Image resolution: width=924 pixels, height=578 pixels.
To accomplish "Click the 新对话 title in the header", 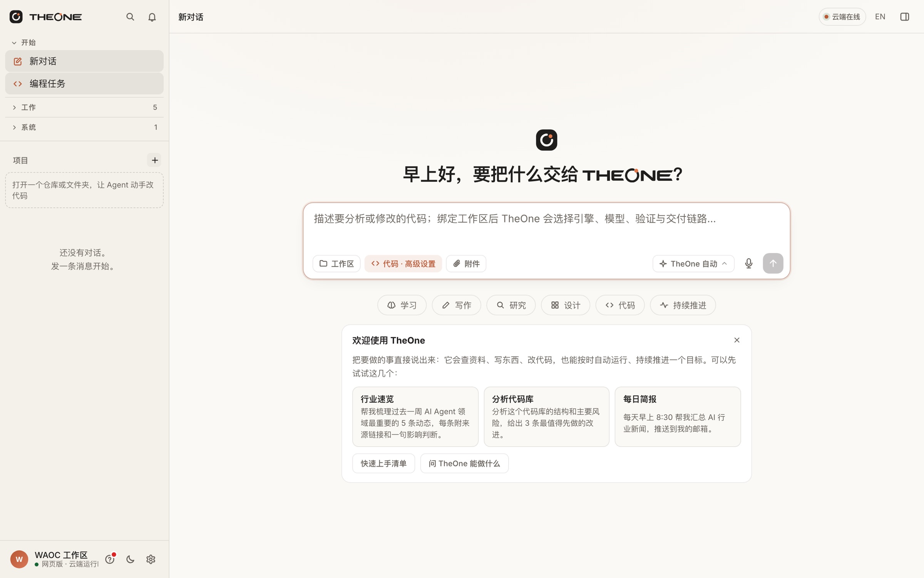I will (191, 17).
